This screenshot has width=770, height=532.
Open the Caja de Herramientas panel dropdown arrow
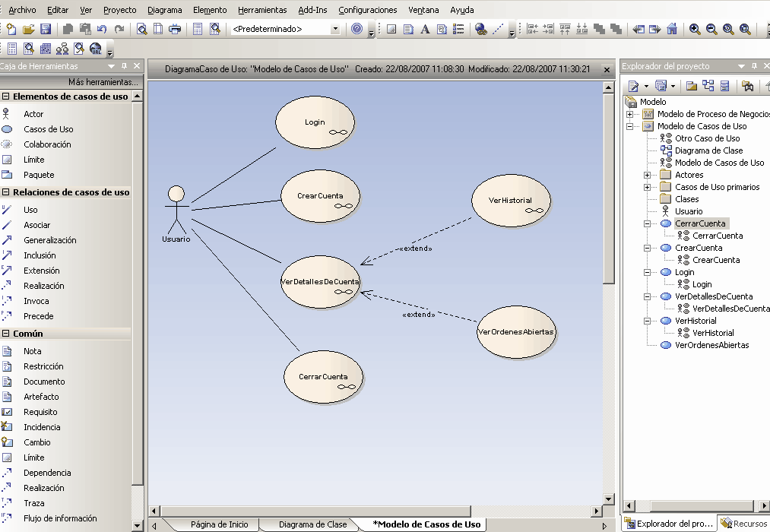tap(112, 66)
